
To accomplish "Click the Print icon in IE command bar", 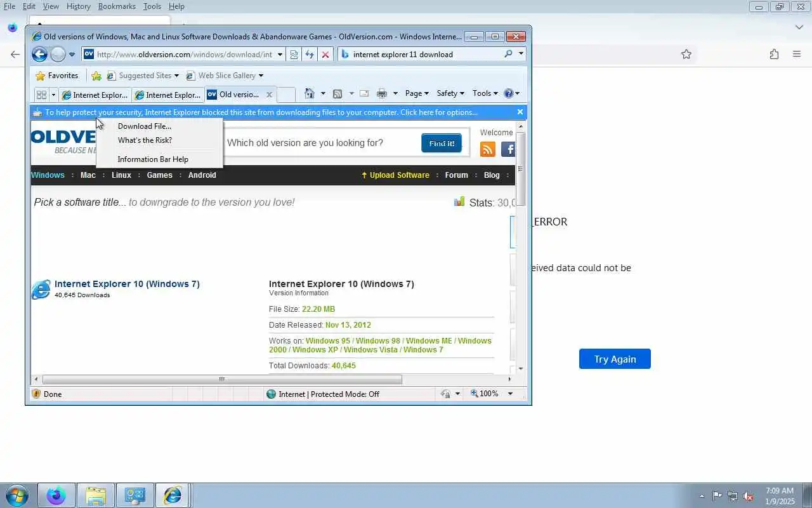I will (382, 93).
